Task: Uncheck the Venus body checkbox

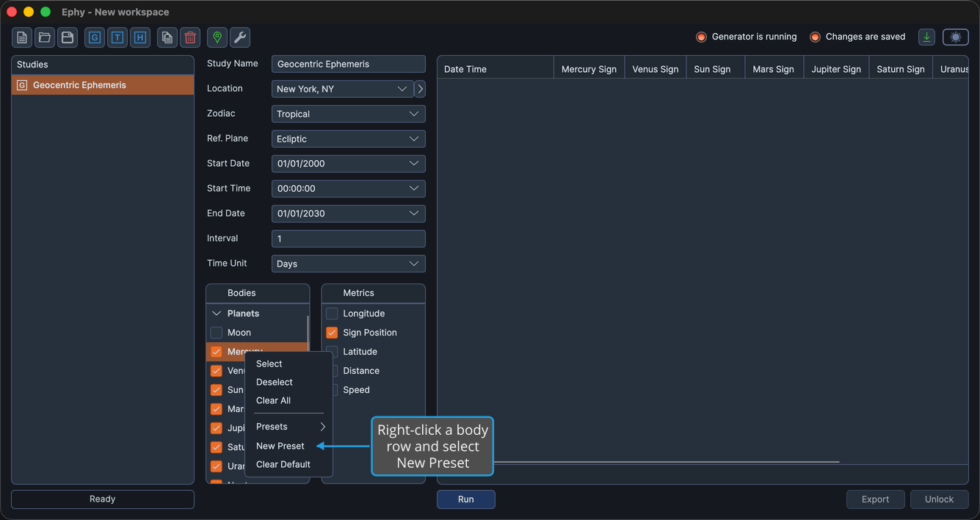Action: [x=217, y=371]
